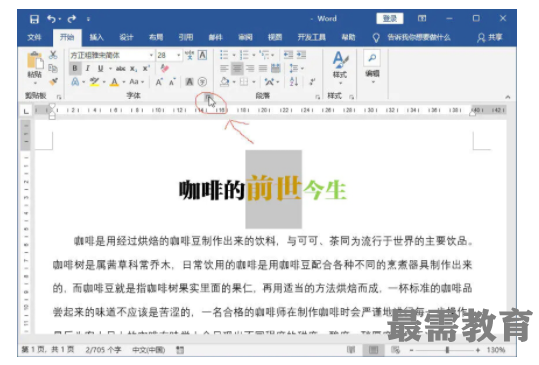The width and height of the screenshot is (539, 365).
Task: Switch to the 引用 tab
Action: [186, 37]
